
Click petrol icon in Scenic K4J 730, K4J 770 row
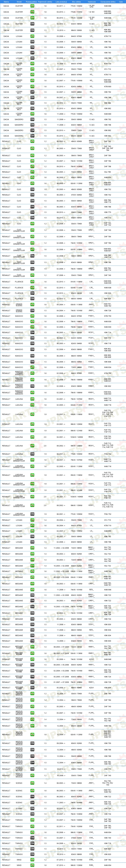pyautogui.click(x=32, y=783)
